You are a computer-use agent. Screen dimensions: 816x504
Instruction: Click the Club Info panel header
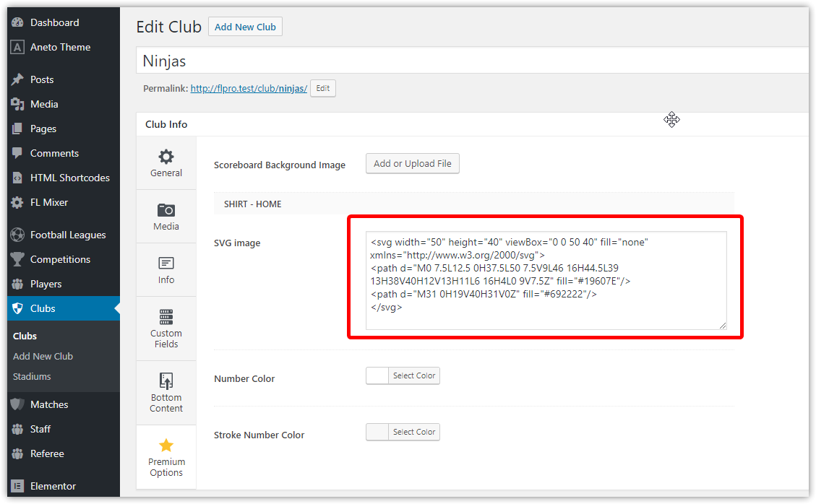pyautogui.click(x=473, y=124)
